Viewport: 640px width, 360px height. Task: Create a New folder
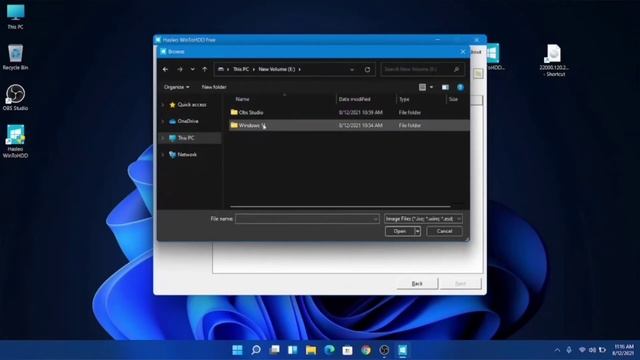pos(214,87)
